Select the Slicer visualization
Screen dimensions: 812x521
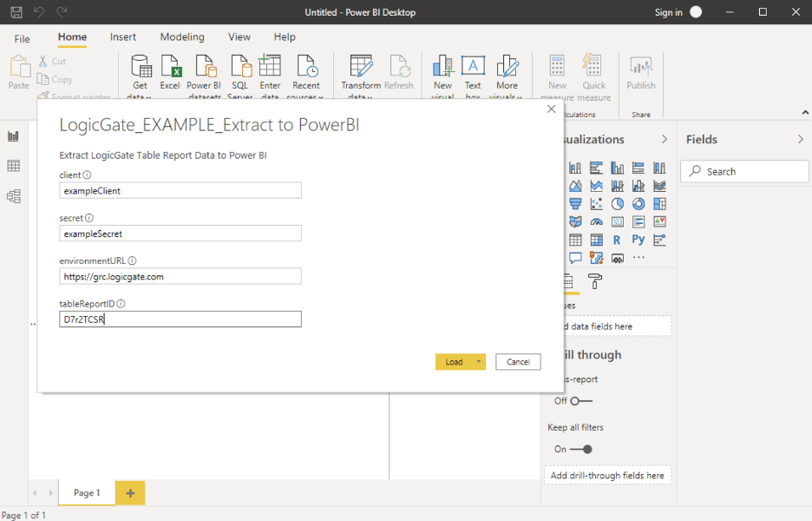point(658,239)
